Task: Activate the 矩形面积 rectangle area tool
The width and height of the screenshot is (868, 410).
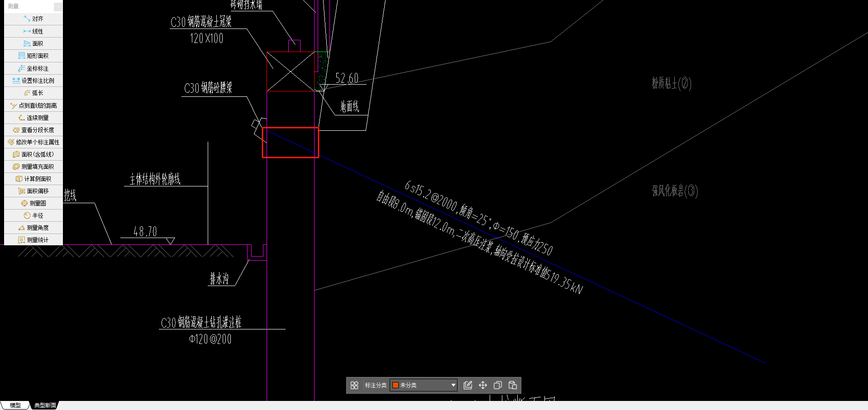Action: tap(33, 56)
